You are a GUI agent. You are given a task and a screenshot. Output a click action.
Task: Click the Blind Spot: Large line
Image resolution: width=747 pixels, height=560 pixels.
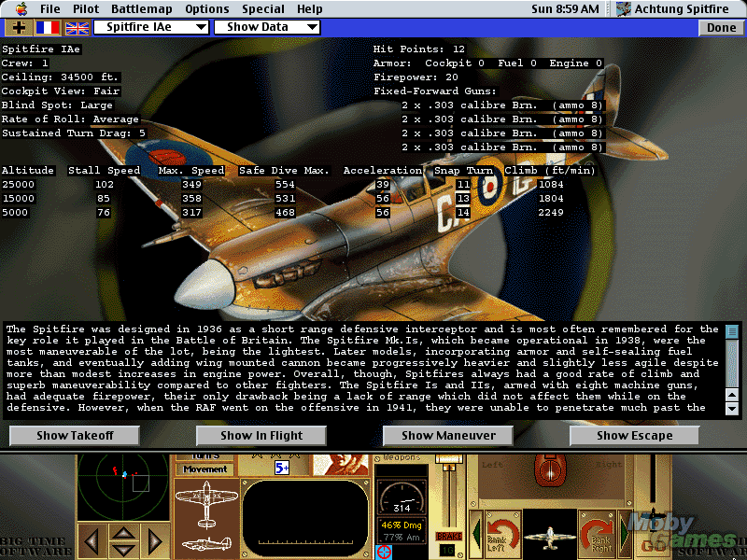[57, 105]
